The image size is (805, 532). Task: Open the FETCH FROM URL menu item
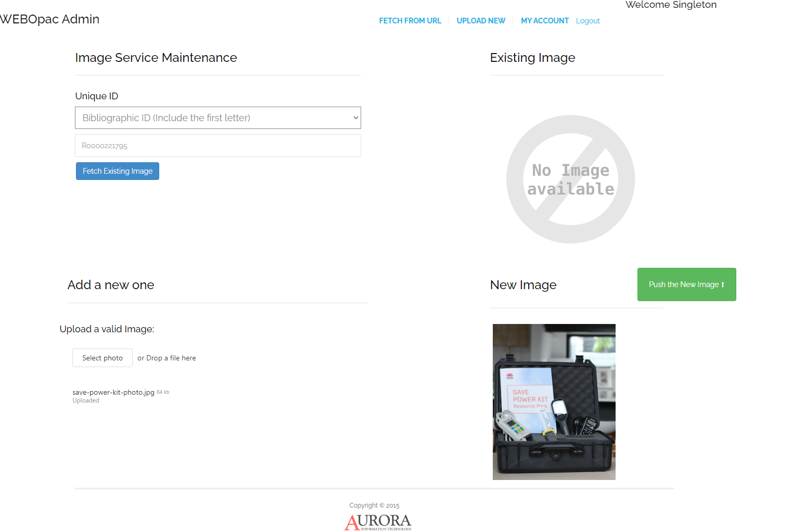click(410, 21)
